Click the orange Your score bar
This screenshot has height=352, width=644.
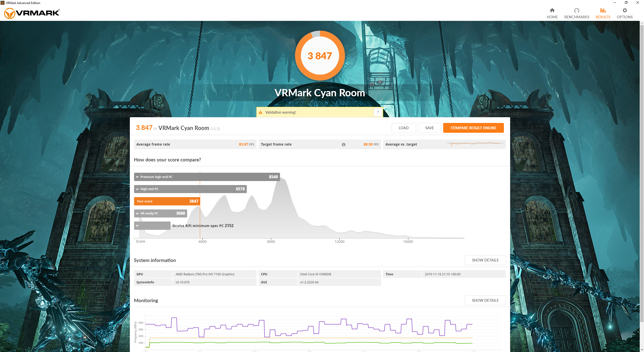[167, 201]
